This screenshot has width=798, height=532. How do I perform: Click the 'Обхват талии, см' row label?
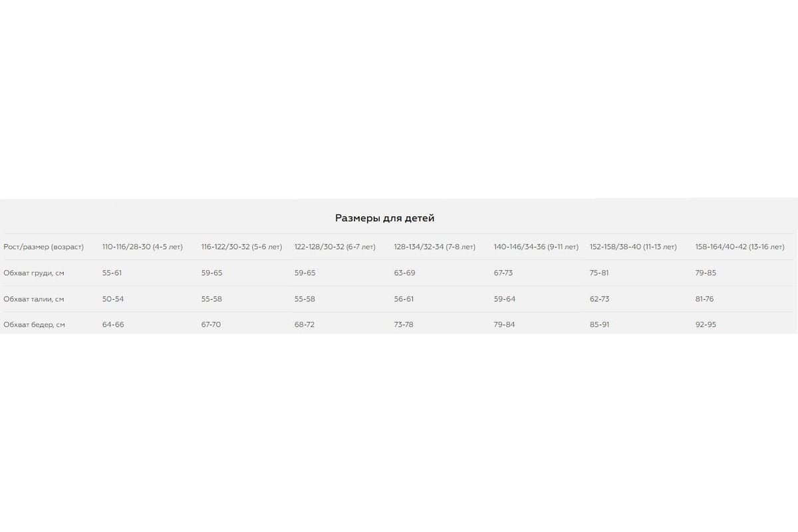pyautogui.click(x=34, y=299)
